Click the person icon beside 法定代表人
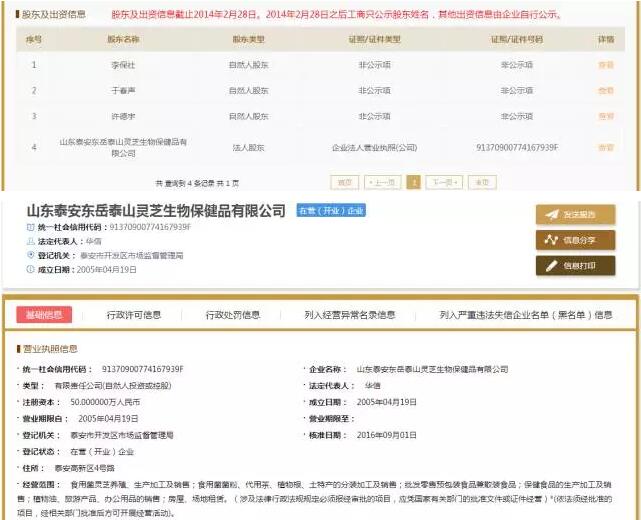The width and height of the screenshot is (641, 520). [x=30, y=242]
